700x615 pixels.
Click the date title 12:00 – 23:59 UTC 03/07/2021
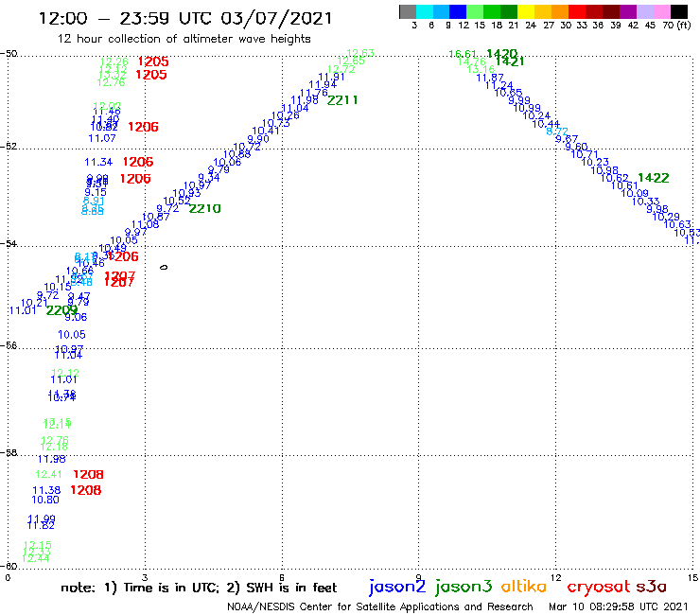185,18
